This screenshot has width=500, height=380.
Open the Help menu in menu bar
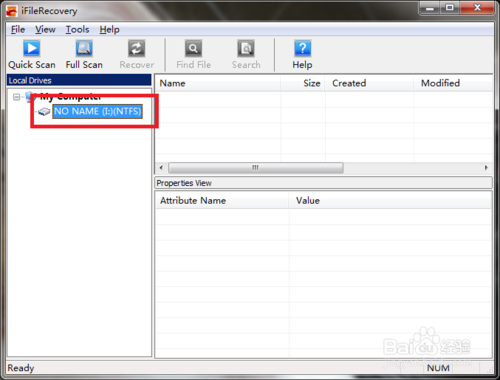(109, 30)
